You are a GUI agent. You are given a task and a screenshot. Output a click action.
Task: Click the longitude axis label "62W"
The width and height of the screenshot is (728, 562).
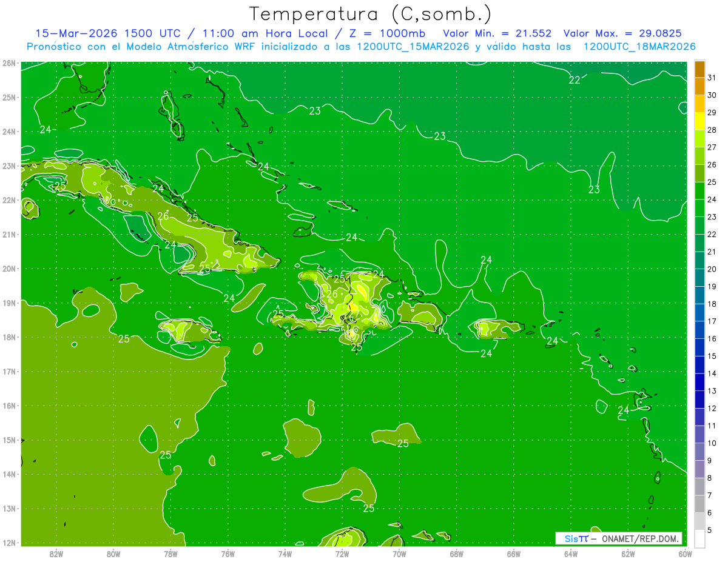click(x=628, y=554)
